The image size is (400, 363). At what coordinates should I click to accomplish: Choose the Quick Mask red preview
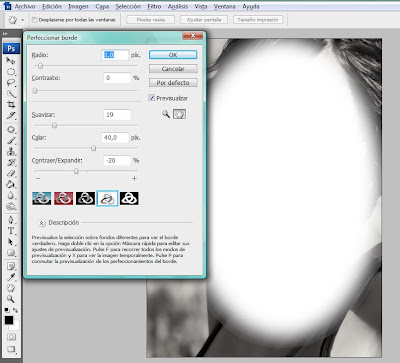63,198
